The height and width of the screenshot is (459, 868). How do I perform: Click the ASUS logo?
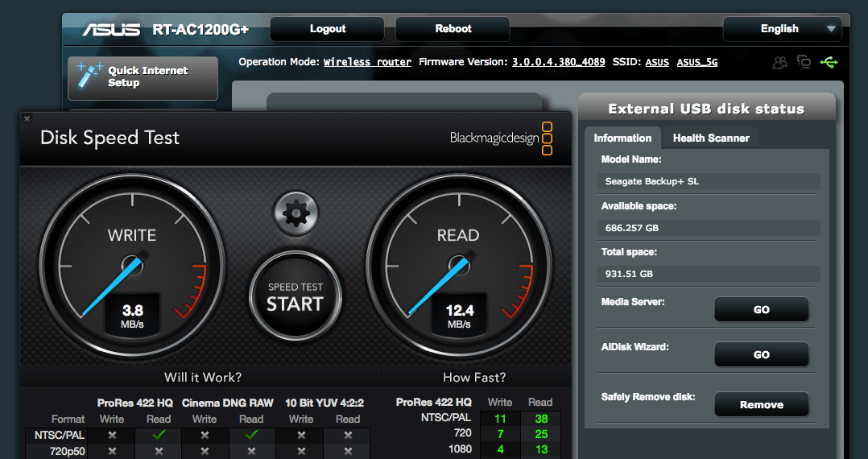pyautogui.click(x=111, y=30)
